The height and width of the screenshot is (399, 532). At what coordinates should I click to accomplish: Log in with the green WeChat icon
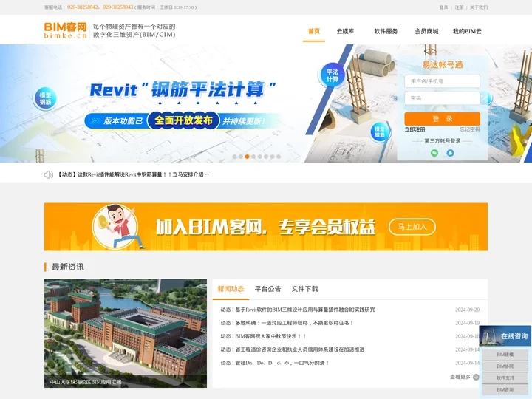[434, 153]
